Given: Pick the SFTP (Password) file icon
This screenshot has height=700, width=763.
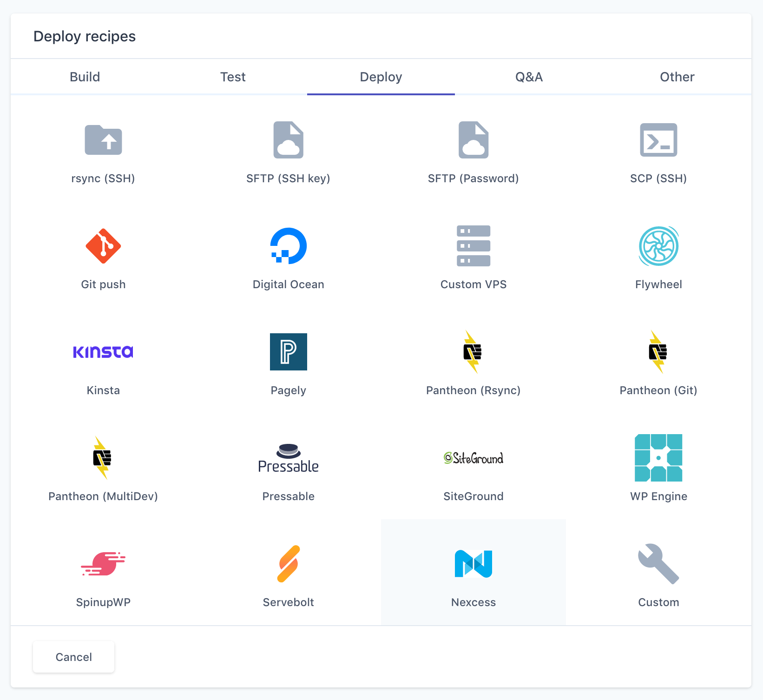Looking at the screenshot, I should point(474,140).
